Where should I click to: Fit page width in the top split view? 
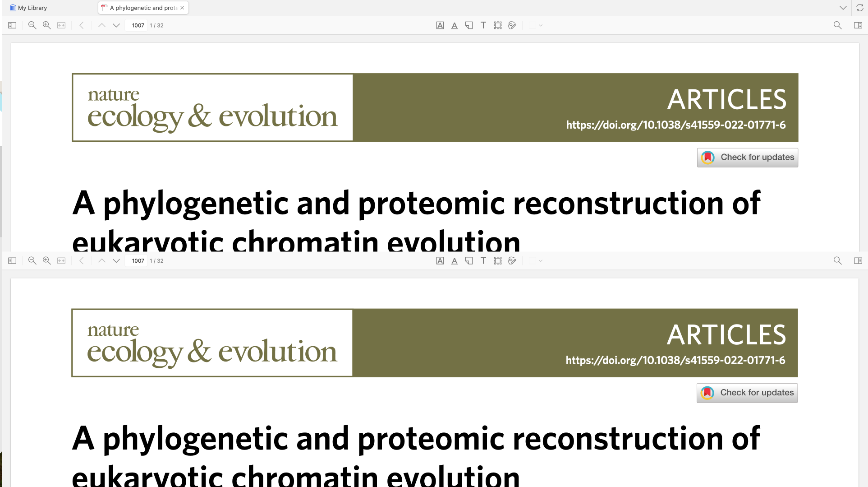[61, 25]
